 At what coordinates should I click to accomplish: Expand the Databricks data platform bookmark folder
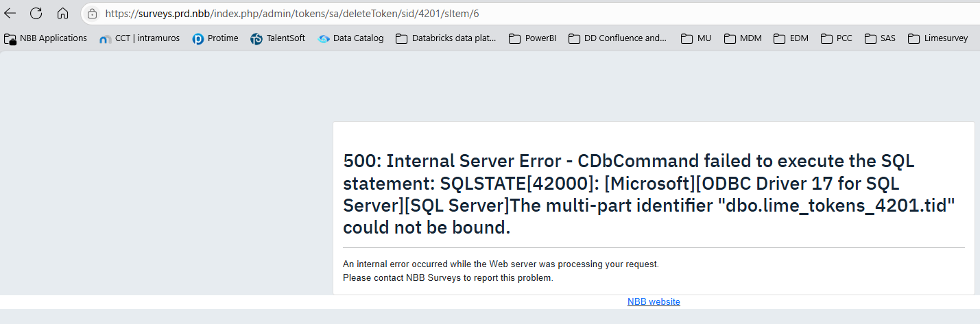pyautogui.click(x=446, y=38)
